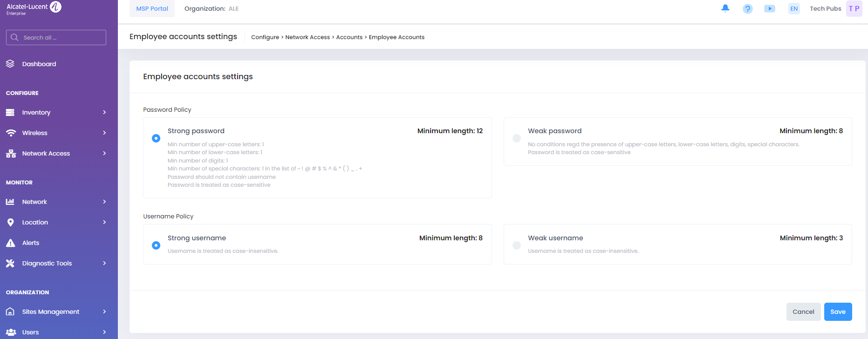Click the video tutorial play icon
868x339 pixels.
pyautogui.click(x=770, y=9)
